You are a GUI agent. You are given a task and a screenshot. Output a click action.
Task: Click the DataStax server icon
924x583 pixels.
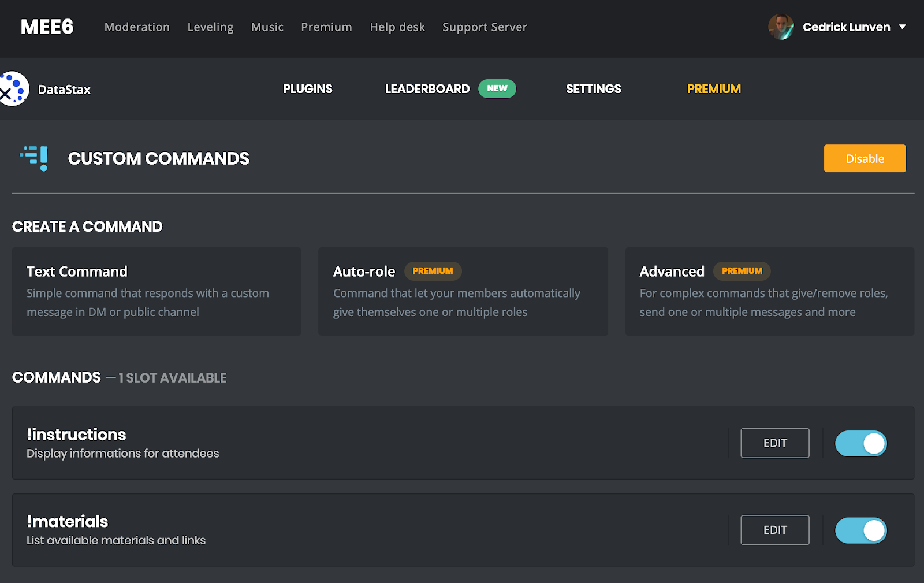[x=14, y=89]
